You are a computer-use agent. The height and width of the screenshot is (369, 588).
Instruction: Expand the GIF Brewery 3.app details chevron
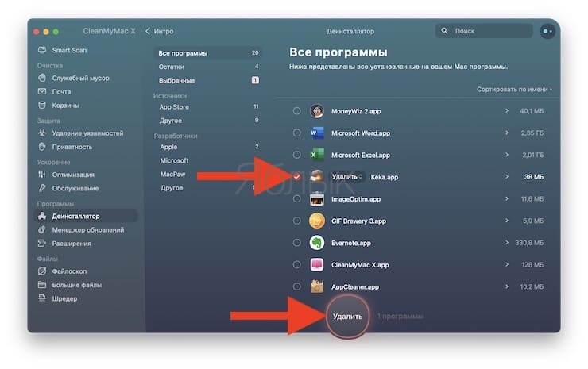(x=507, y=221)
